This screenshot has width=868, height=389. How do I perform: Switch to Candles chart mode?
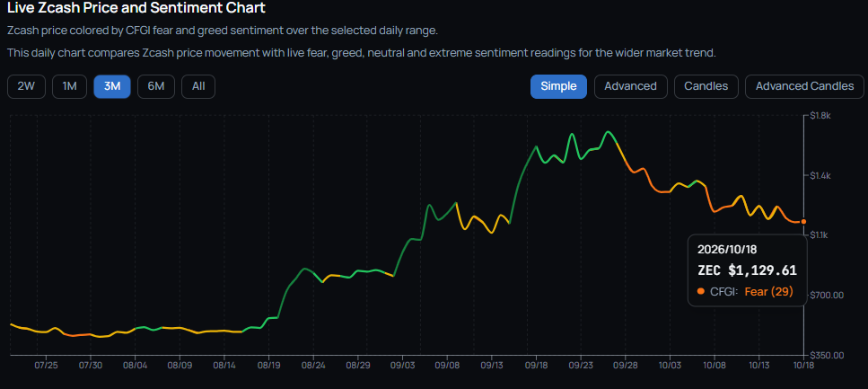tap(706, 86)
